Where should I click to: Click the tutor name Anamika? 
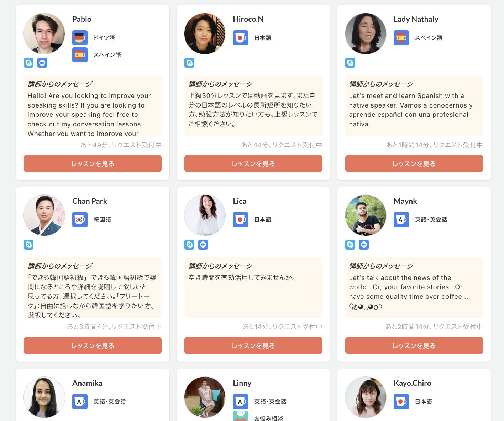[87, 383]
